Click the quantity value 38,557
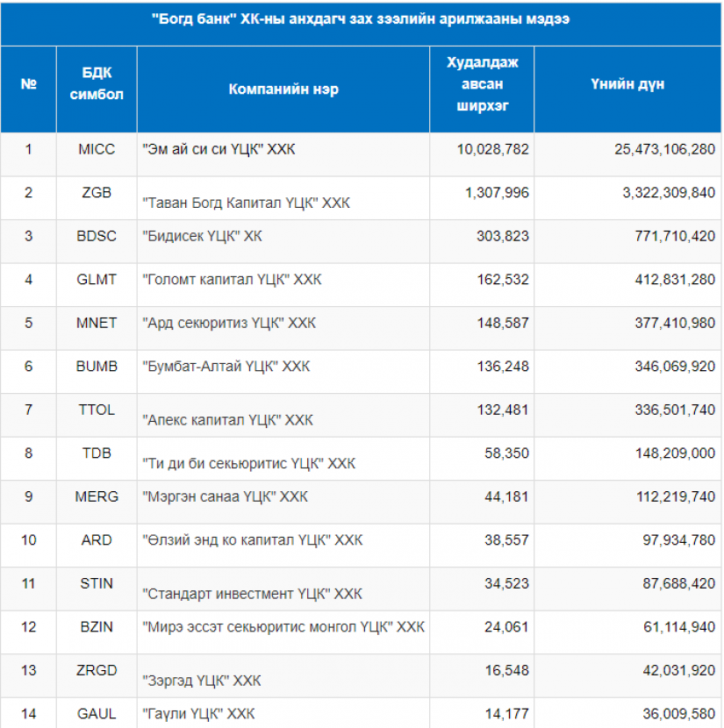The image size is (724, 728). [x=506, y=540]
